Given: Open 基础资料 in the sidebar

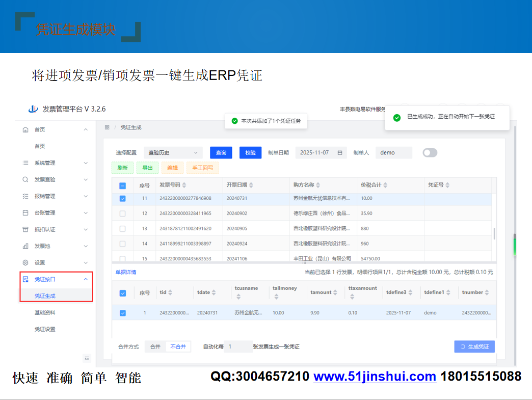Looking at the screenshot, I should click(45, 313).
